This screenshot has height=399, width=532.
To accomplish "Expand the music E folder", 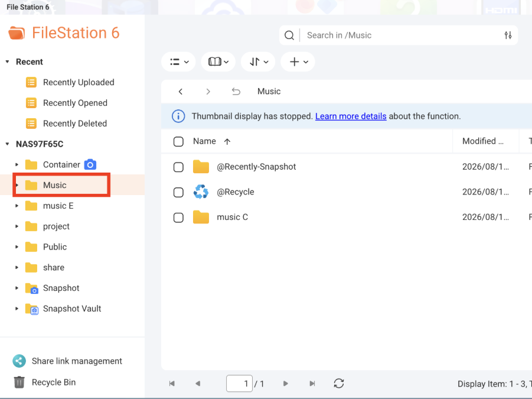I will click(x=17, y=206).
